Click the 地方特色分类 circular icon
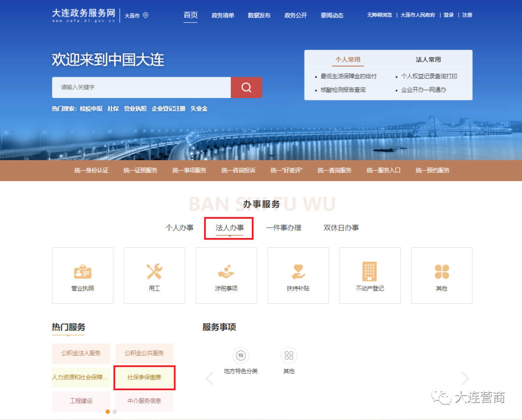 [241, 356]
